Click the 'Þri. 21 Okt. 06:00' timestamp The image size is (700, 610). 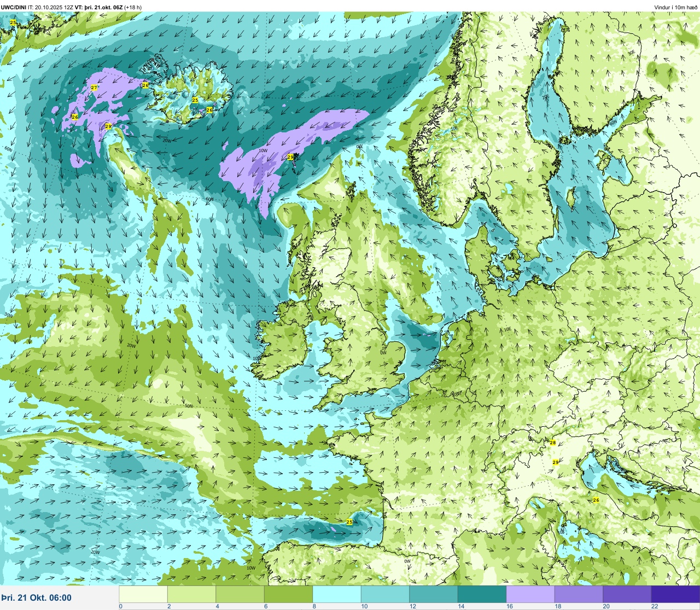36,597
